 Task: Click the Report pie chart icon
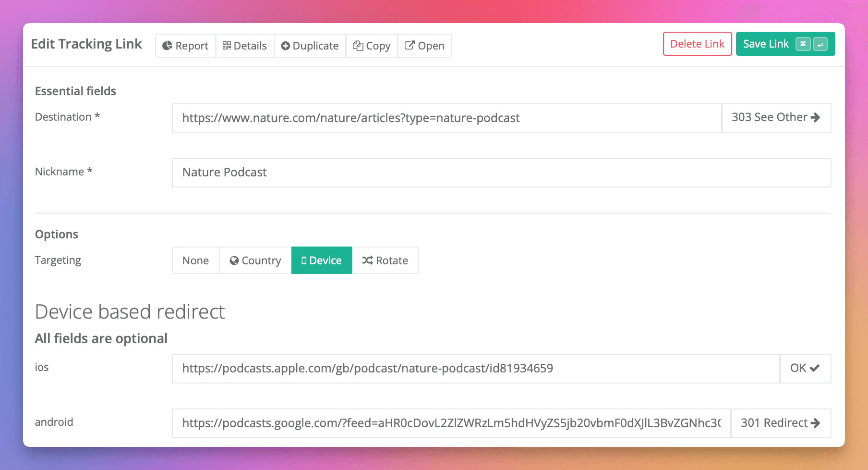167,45
